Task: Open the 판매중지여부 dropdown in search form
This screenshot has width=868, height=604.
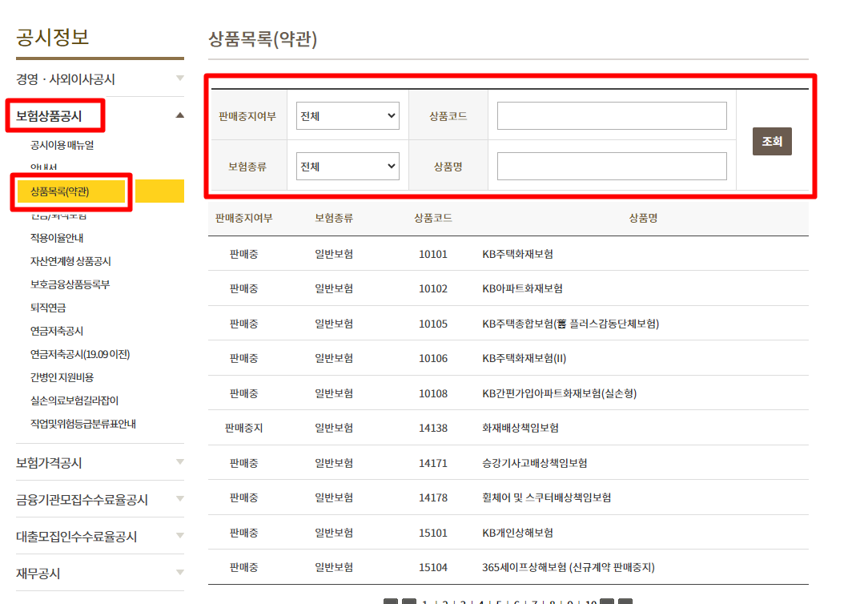Action: (348, 115)
